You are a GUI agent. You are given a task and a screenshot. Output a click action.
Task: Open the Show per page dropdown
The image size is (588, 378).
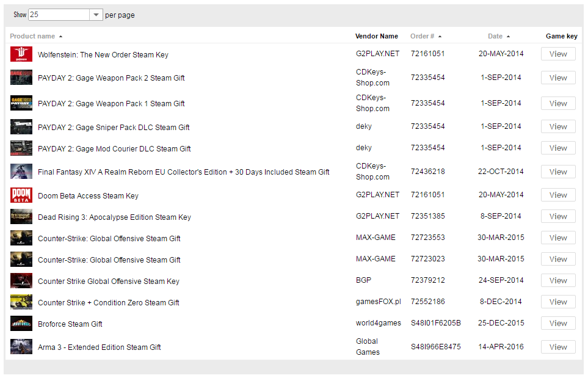coord(65,15)
